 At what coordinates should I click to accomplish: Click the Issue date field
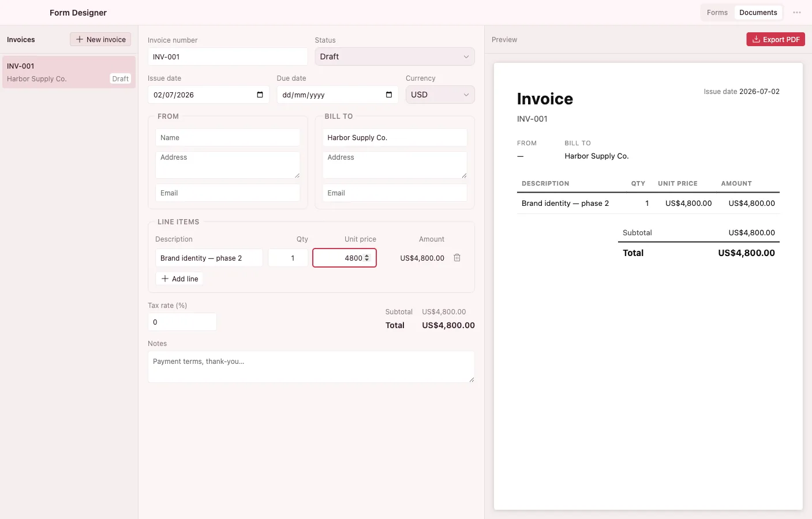point(208,95)
